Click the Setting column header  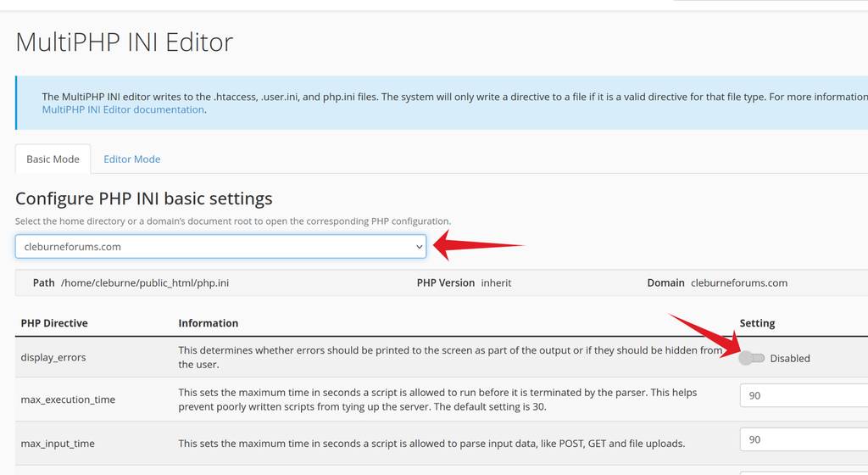pos(757,323)
